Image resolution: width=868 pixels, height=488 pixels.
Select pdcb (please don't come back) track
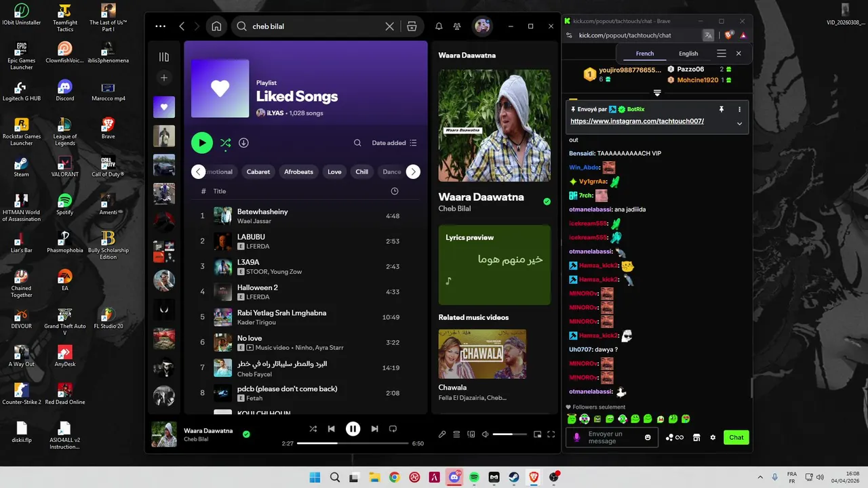tap(305, 393)
